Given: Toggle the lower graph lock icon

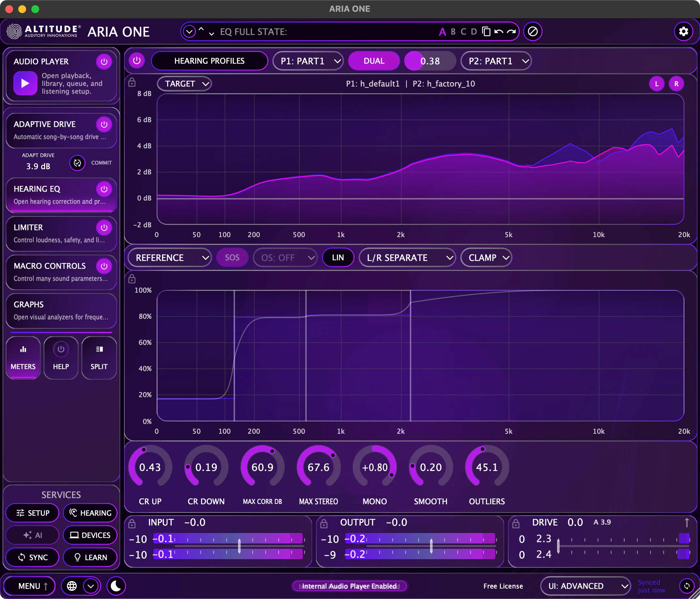Looking at the screenshot, I should coord(132,279).
